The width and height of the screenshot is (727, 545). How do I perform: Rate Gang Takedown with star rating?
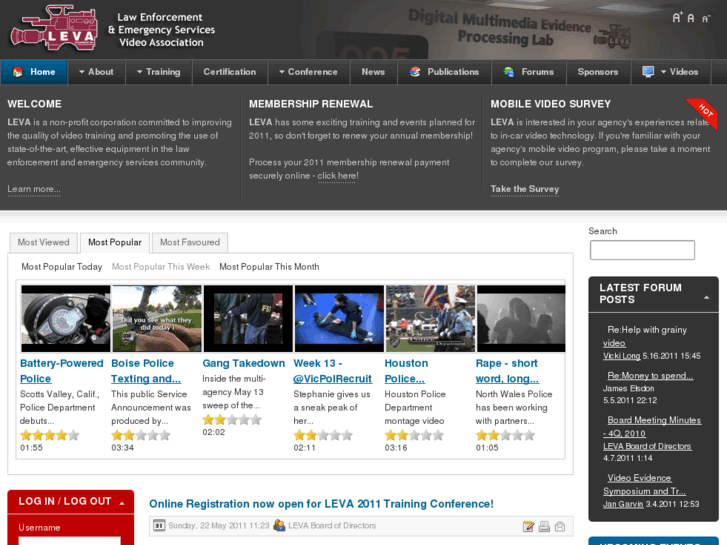click(232, 420)
